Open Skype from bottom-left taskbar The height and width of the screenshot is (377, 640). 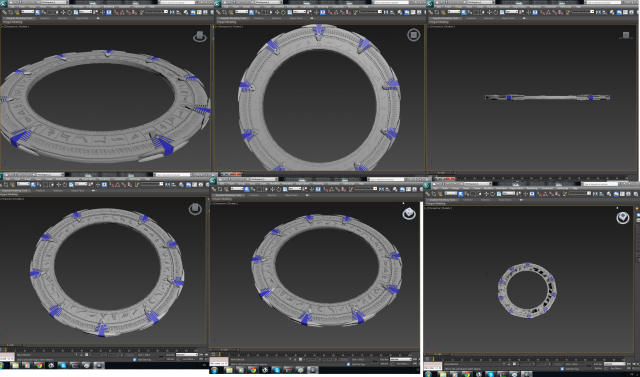tap(63, 366)
